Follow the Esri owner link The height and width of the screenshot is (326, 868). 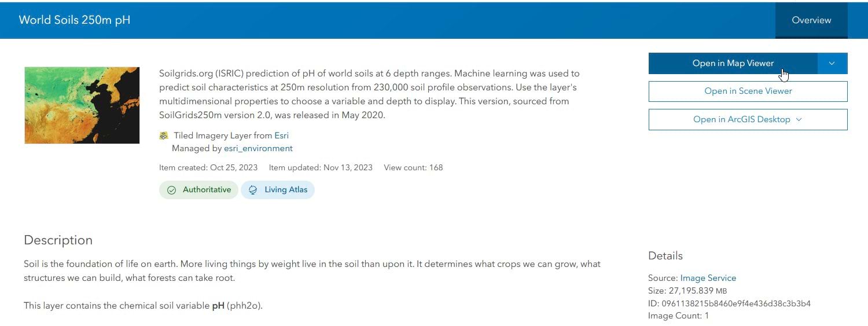coord(281,135)
